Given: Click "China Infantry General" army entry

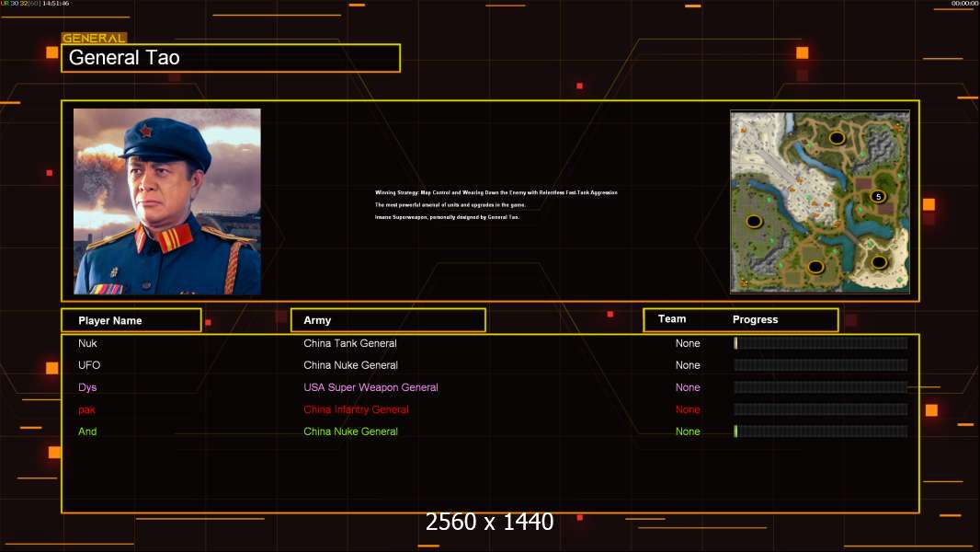Looking at the screenshot, I should (357, 409).
